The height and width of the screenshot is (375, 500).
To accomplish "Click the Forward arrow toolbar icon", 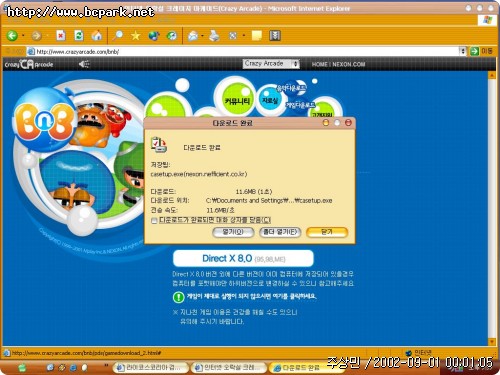I will click(x=37, y=36).
